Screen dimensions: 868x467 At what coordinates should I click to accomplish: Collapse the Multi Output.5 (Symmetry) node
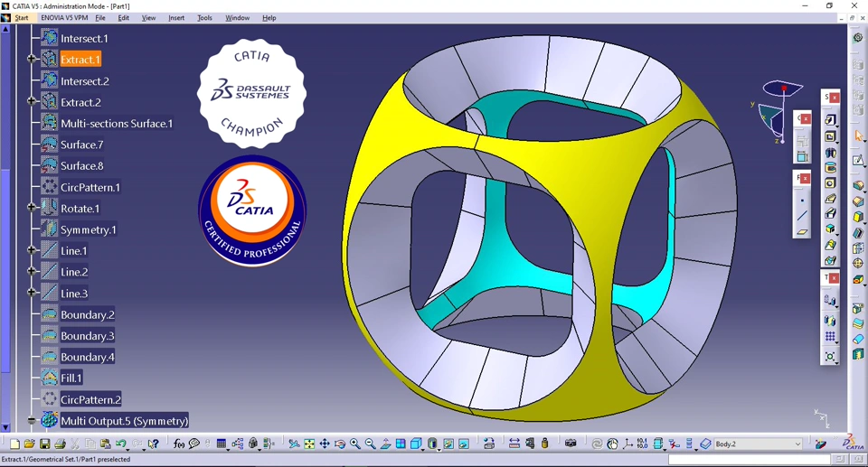pos(32,420)
